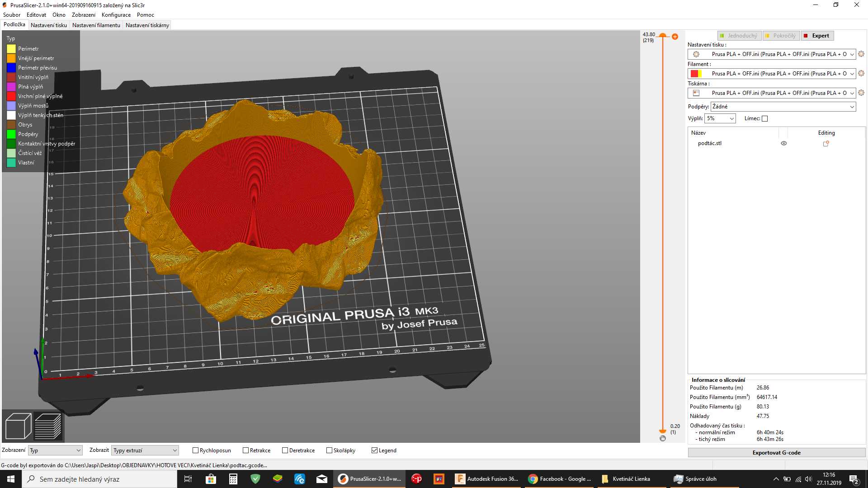
Task: Switch to Facebook Google Chrome window
Action: click(560, 479)
